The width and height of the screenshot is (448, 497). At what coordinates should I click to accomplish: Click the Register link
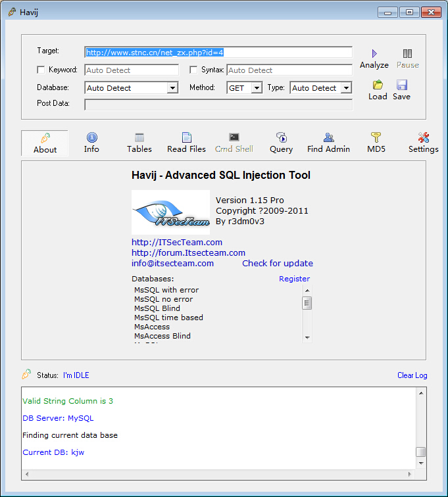pyautogui.click(x=295, y=279)
